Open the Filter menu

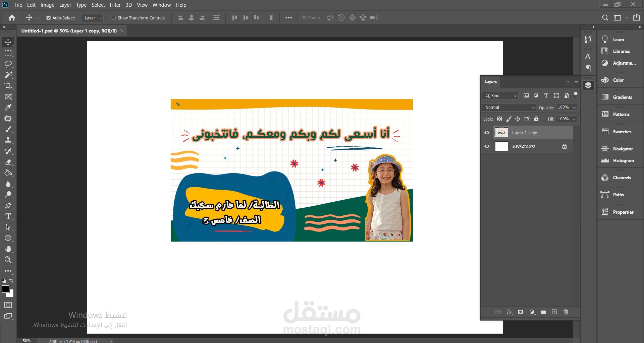pos(115,5)
